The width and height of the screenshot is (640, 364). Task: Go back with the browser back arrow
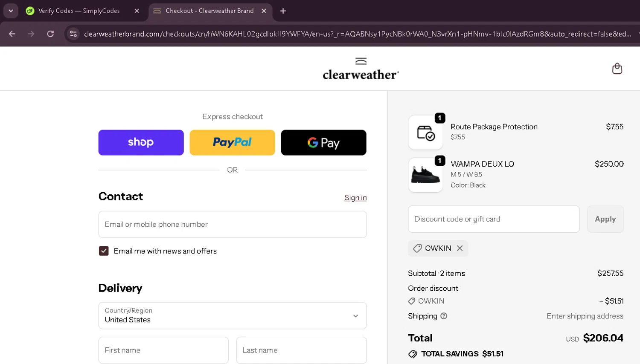(12, 34)
